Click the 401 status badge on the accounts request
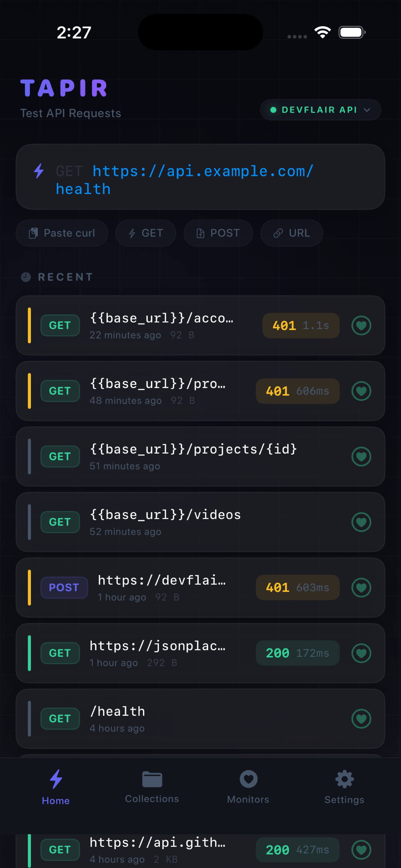This screenshot has width=401, height=868. tap(301, 325)
